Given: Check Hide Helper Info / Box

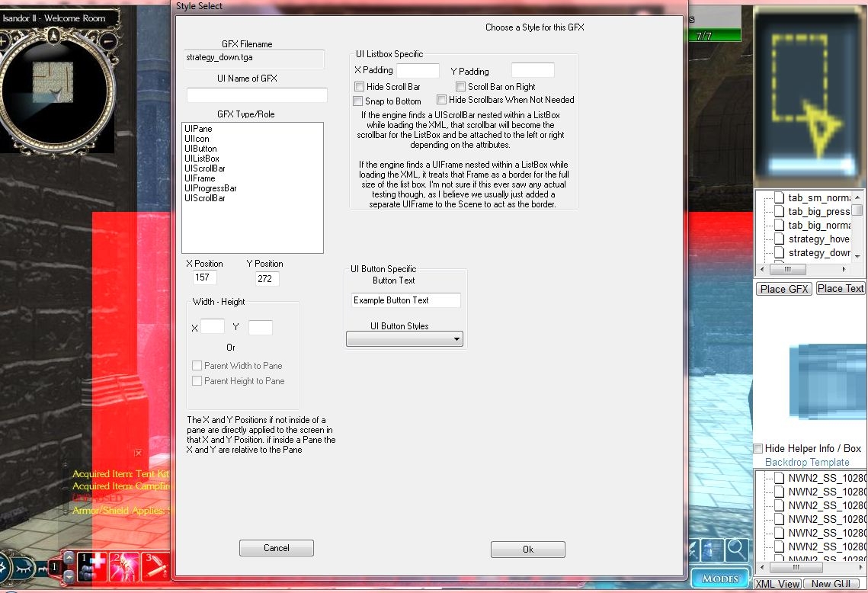Looking at the screenshot, I should tap(758, 449).
